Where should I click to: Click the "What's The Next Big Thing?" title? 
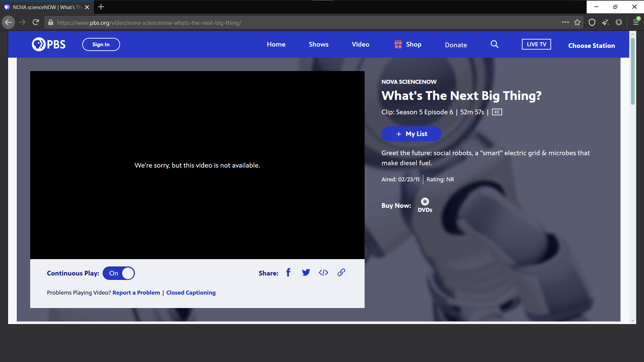[462, 96]
